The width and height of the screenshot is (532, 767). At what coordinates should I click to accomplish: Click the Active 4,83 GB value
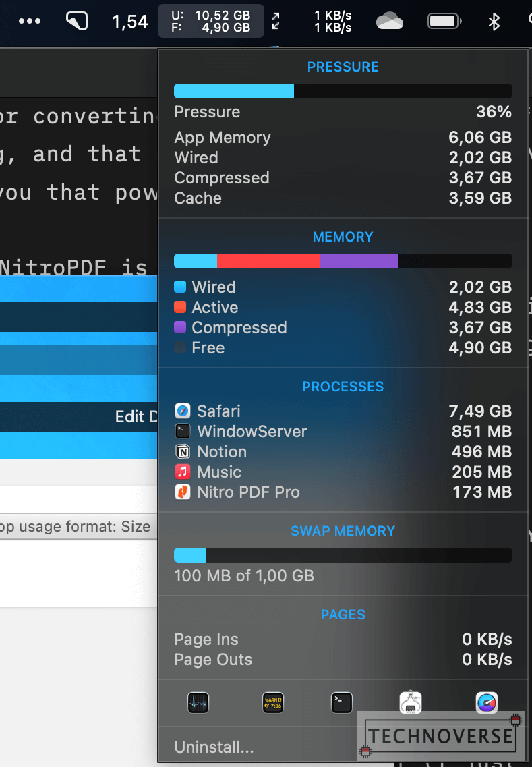click(480, 307)
